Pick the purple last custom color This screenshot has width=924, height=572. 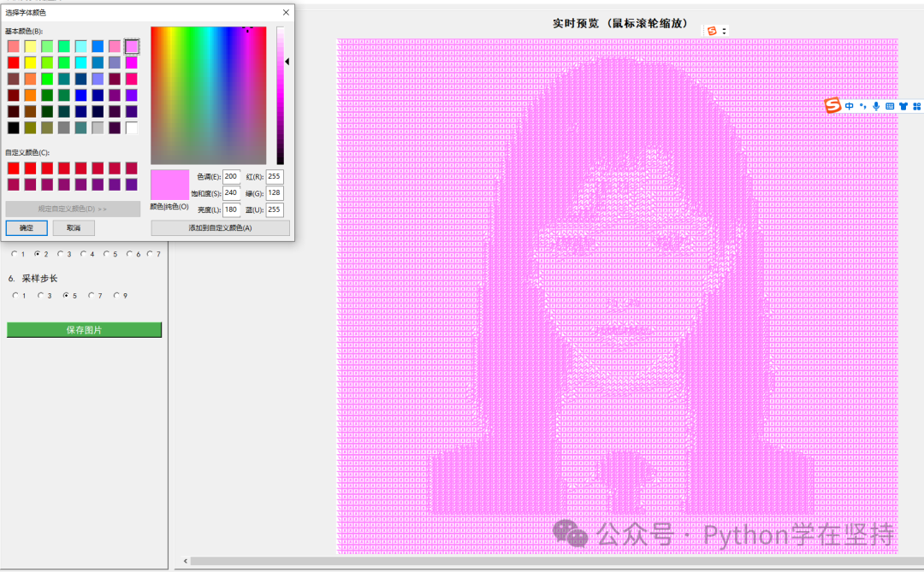[x=132, y=185]
